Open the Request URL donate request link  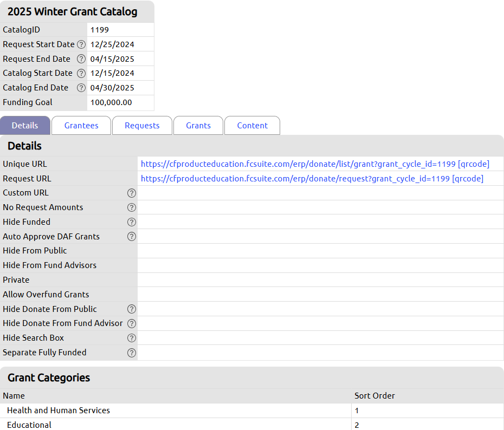coord(295,179)
